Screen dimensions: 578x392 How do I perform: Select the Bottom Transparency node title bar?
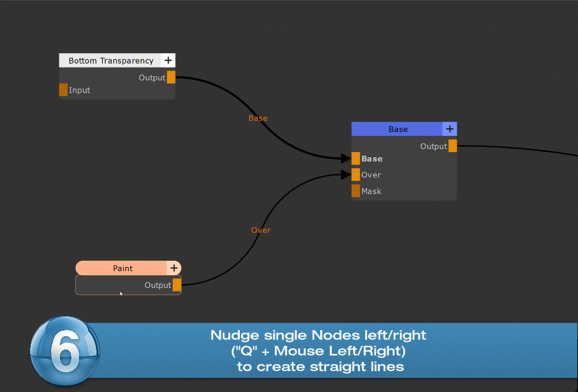point(110,61)
